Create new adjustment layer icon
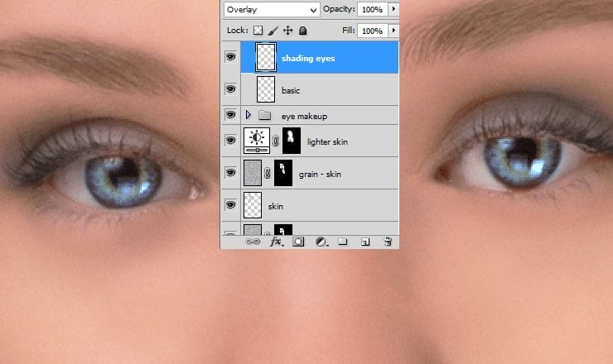This screenshot has width=613, height=364. (x=320, y=242)
